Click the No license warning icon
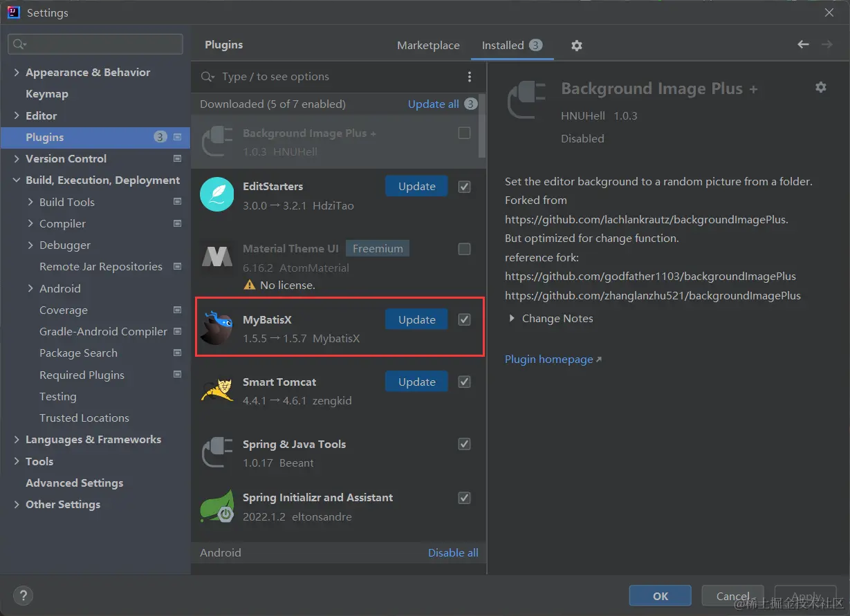The width and height of the screenshot is (850, 616). click(x=250, y=285)
